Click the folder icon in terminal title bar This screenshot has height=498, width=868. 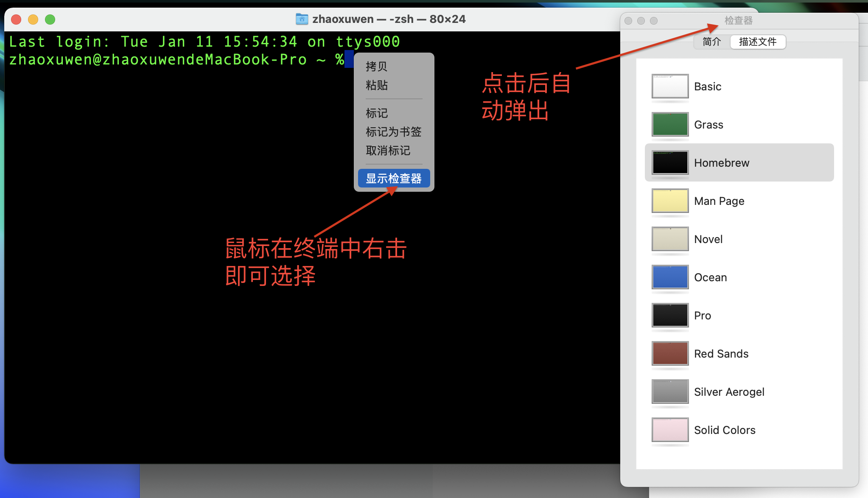tap(301, 19)
